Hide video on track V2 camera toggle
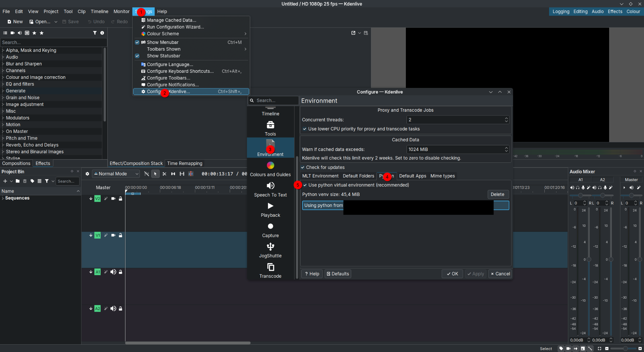Screen dimensions: 644x352 click(113, 199)
